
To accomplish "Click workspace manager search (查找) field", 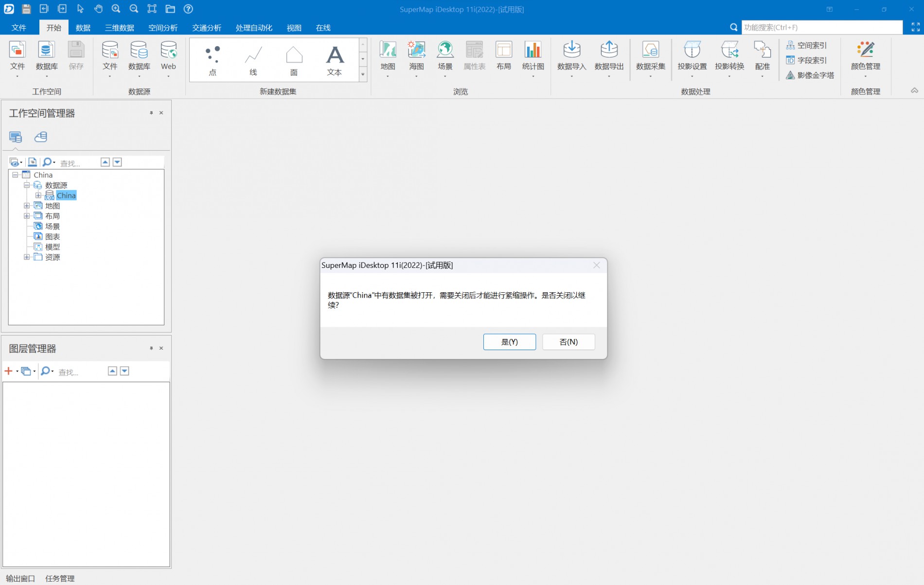I will 78,163.
